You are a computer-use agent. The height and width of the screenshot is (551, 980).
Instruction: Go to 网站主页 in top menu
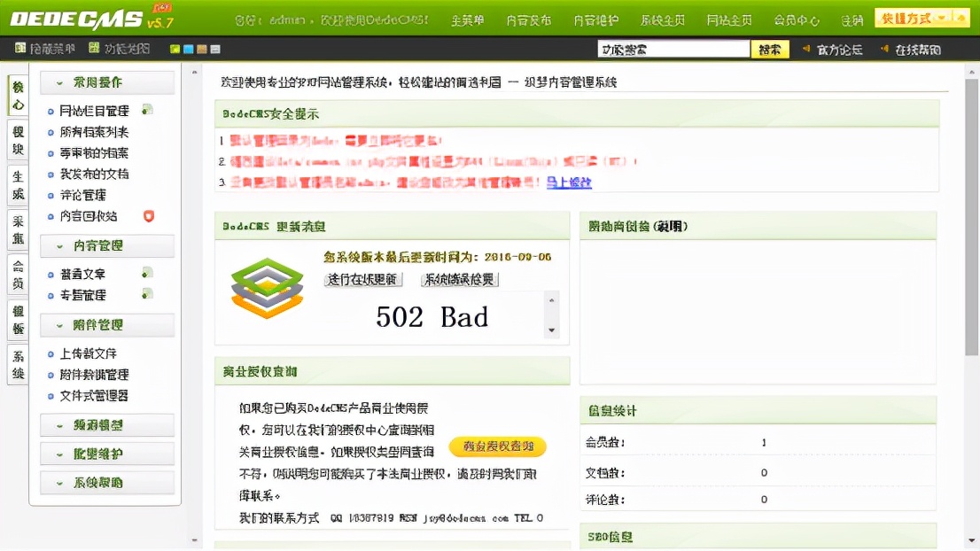[x=729, y=20]
